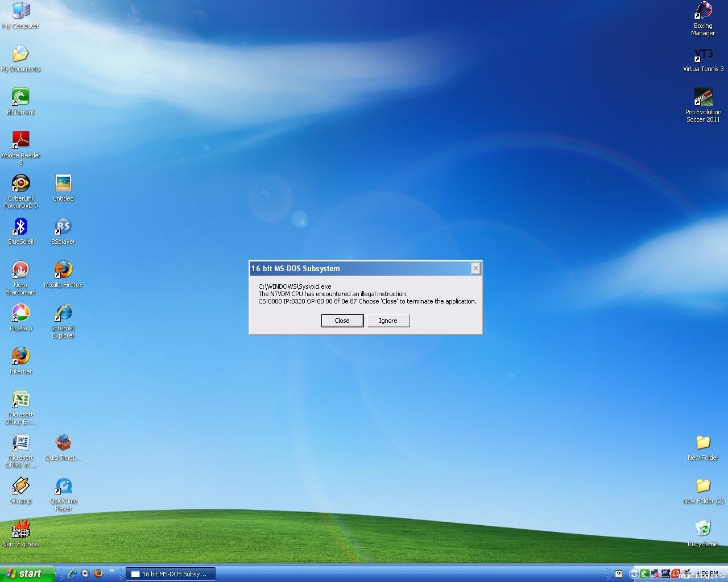Select the QuickTime Player desktop icon
Screen dimensions: 728x582
[63, 493]
